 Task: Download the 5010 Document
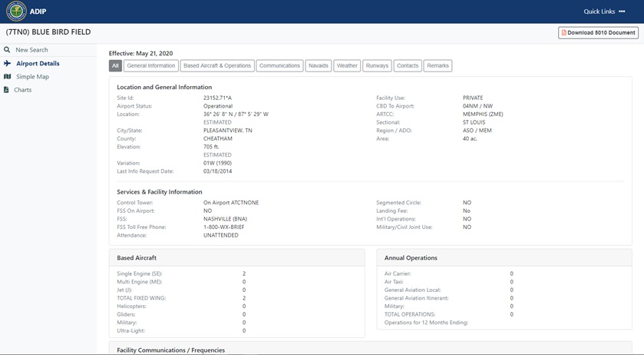coord(598,32)
